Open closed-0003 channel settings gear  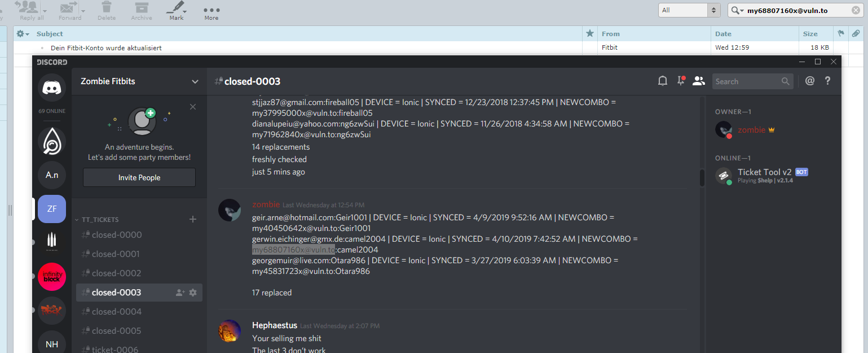[x=193, y=293]
